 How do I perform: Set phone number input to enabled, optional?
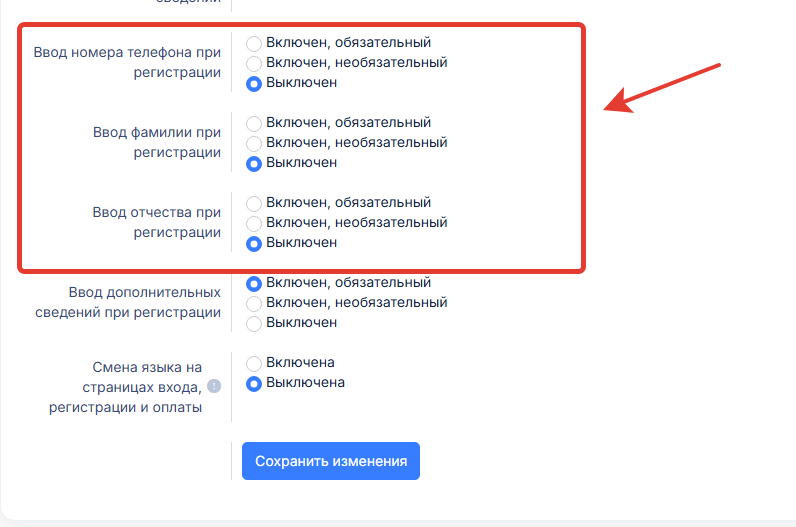[254, 63]
